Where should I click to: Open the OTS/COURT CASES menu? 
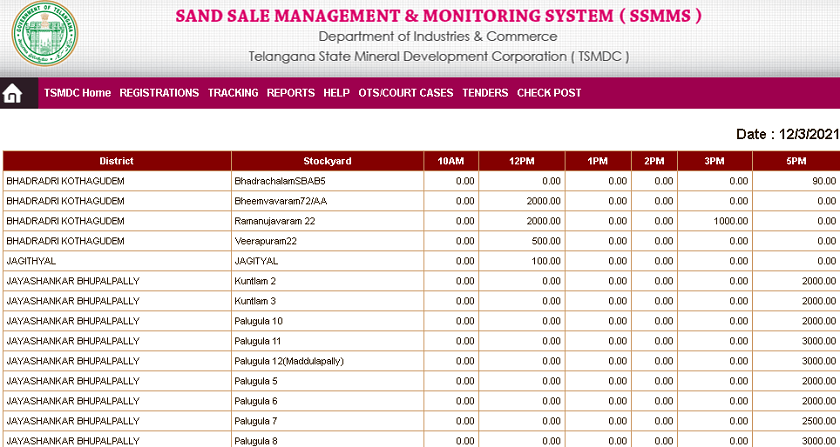click(406, 93)
